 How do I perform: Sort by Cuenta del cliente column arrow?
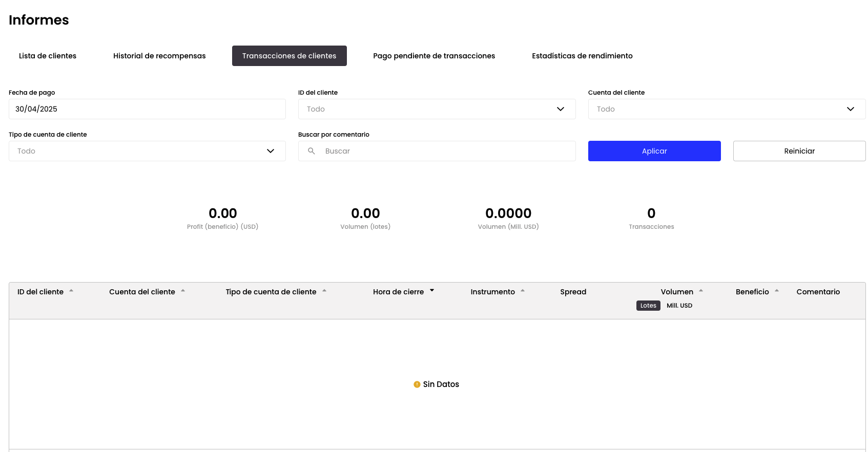point(183,291)
